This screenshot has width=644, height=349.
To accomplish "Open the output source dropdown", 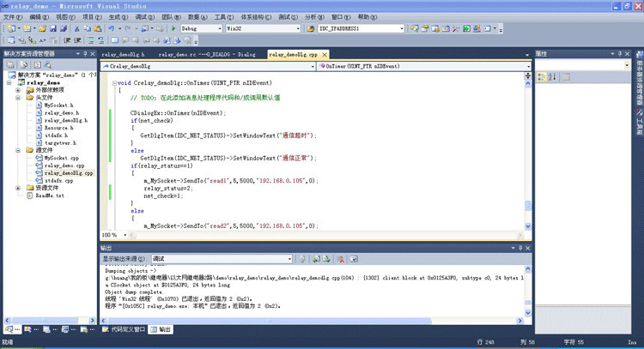I will pos(289,258).
